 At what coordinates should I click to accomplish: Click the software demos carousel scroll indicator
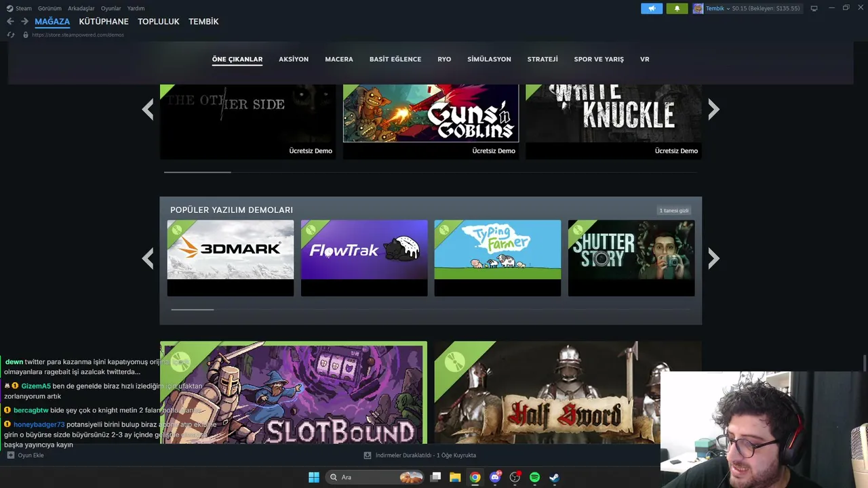pyautogui.click(x=193, y=310)
